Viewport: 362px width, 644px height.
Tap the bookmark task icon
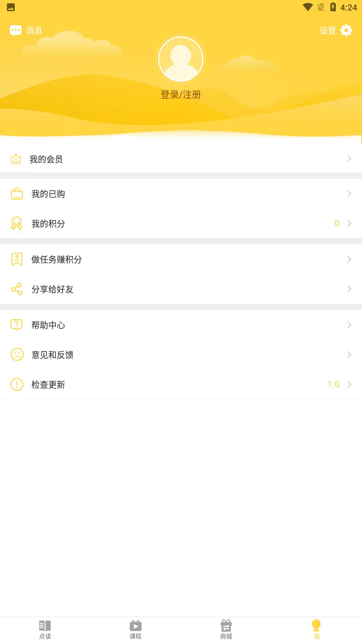17,259
